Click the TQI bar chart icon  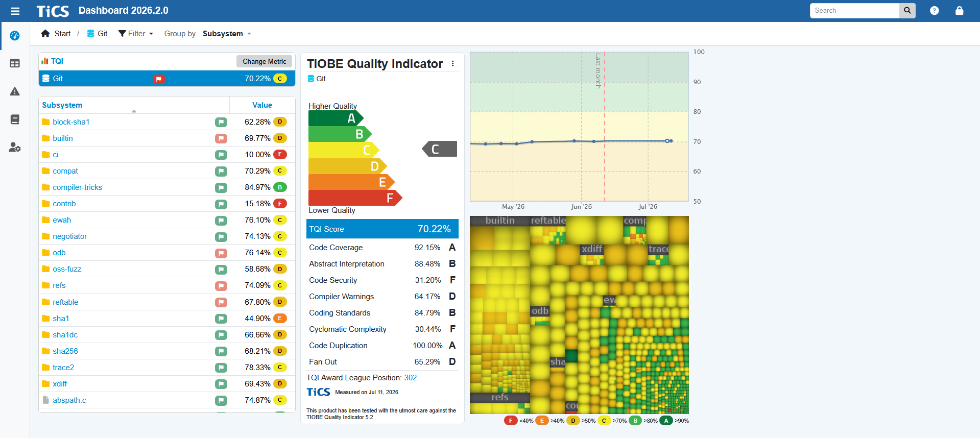coord(45,61)
